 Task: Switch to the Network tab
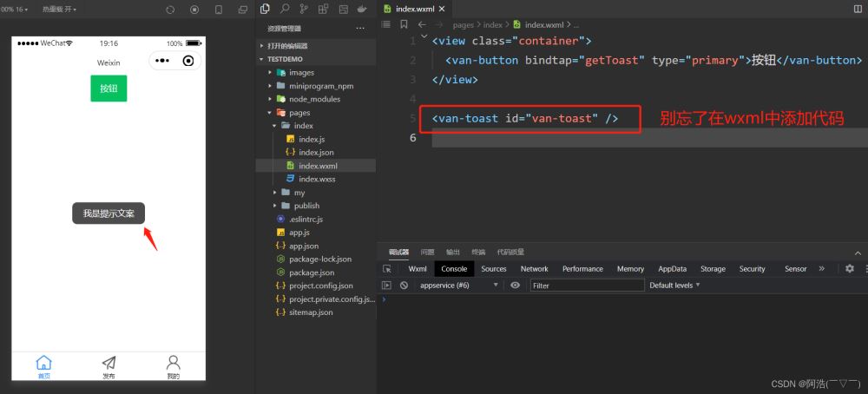coord(534,269)
